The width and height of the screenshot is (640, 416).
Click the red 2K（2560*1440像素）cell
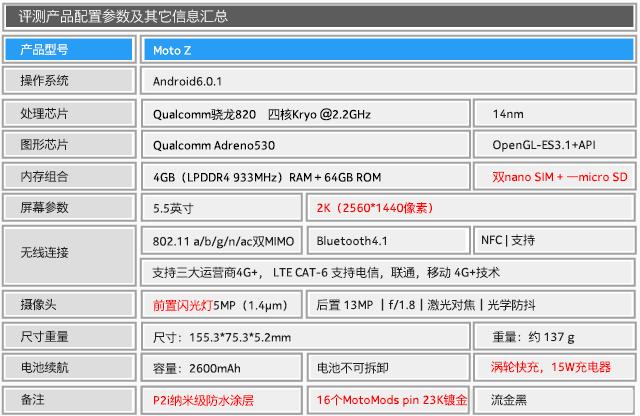pyautogui.click(x=471, y=207)
